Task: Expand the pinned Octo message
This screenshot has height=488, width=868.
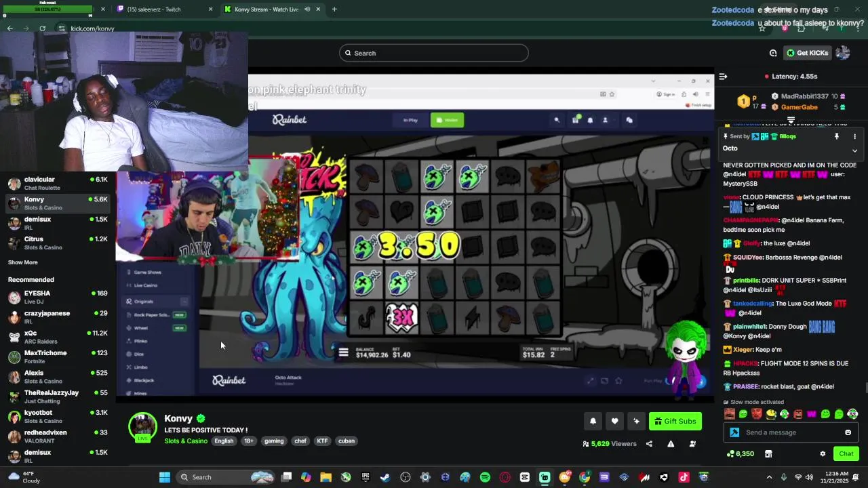Action: point(854,150)
